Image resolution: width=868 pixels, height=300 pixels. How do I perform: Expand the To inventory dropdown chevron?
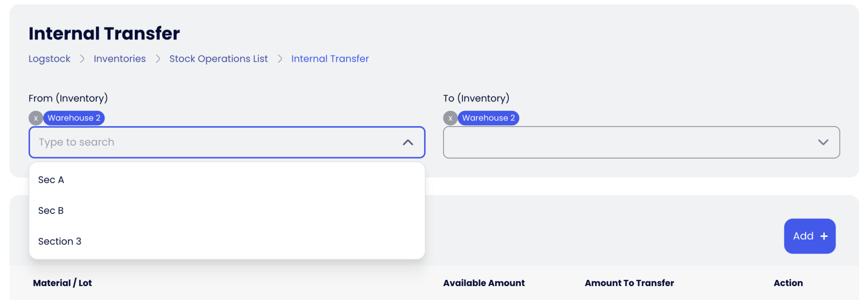pyautogui.click(x=823, y=142)
